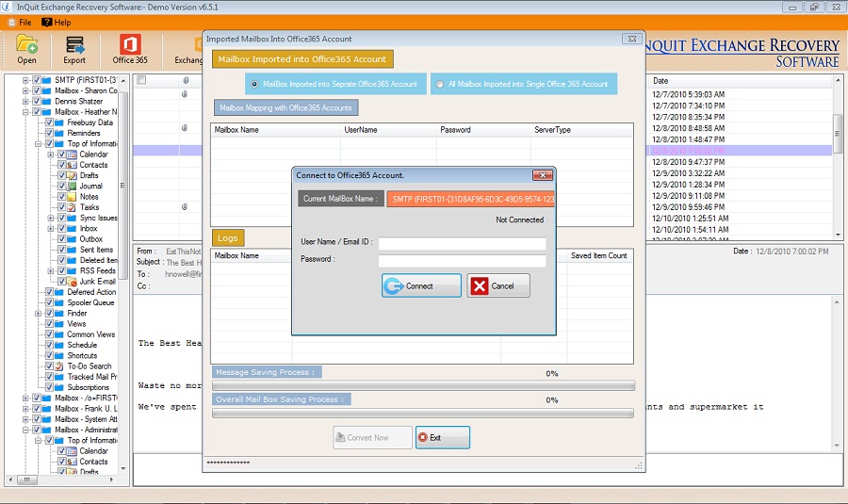The image size is (848, 504).
Task: Uncheck the Shortcuts folder checkbox
Action: (x=49, y=356)
